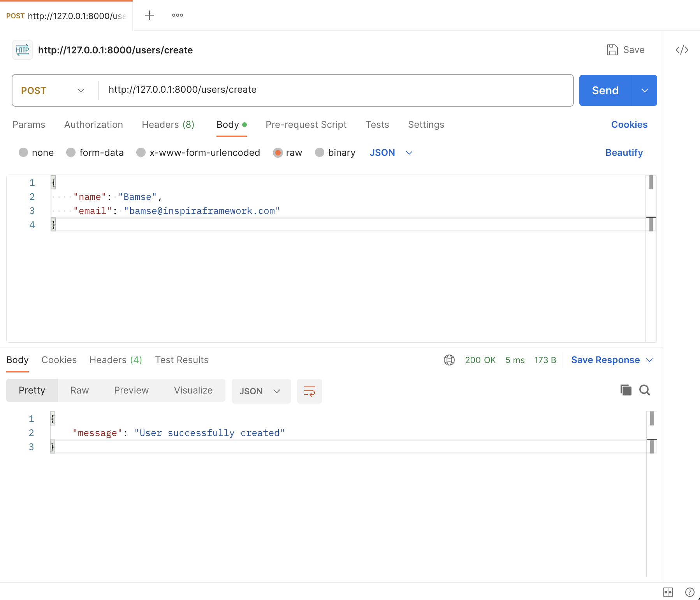Search within the response body
This screenshot has height=600, width=700.
[x=645, y=390]
